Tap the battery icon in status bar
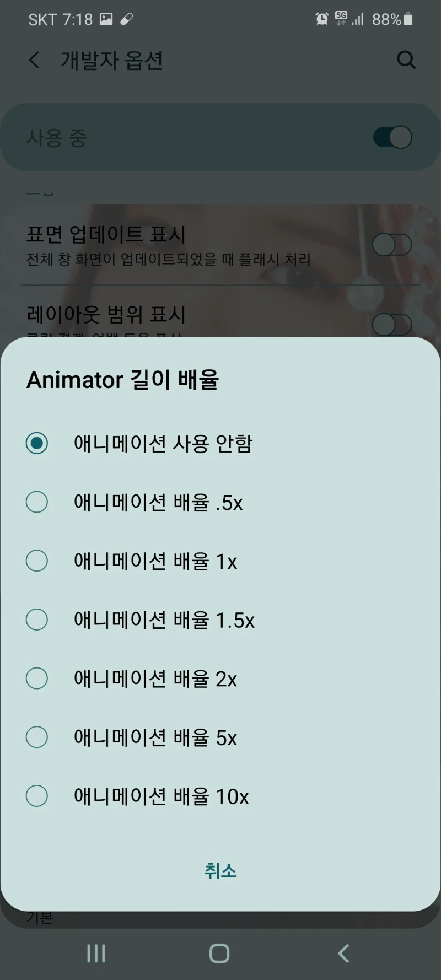 tap(408, 19)
